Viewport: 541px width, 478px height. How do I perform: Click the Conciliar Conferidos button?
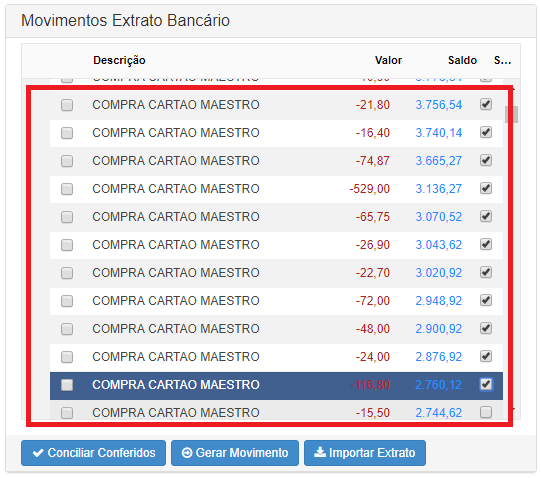point(94,453)
